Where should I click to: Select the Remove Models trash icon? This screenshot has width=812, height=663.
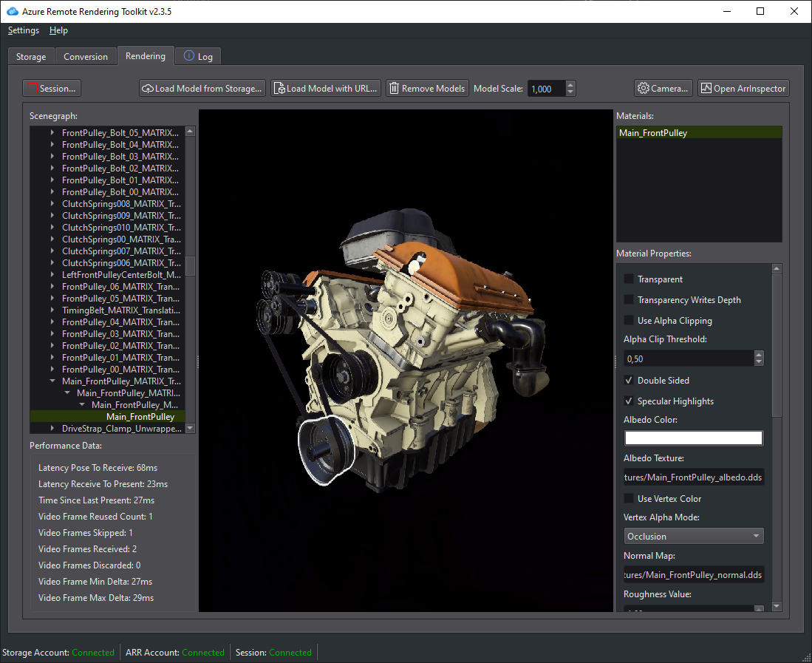coord(395,88)
